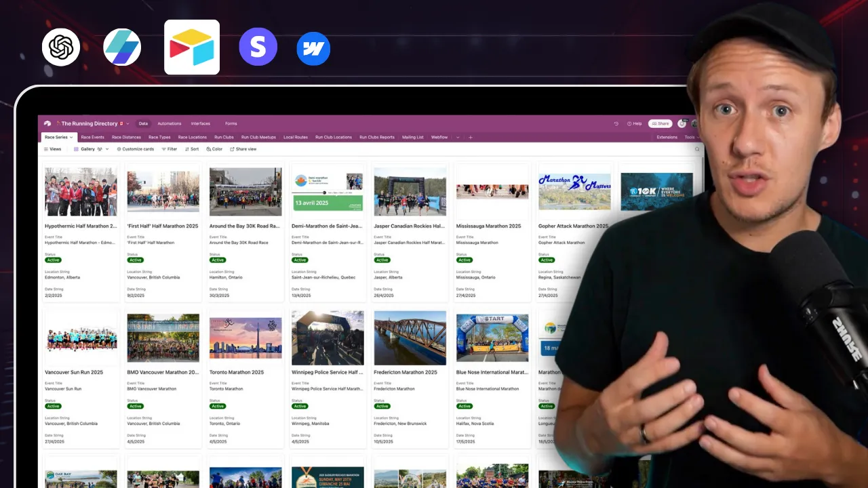Click the search magnifier icon in the toolbar

pyautogui.click(x=696, y=149)
